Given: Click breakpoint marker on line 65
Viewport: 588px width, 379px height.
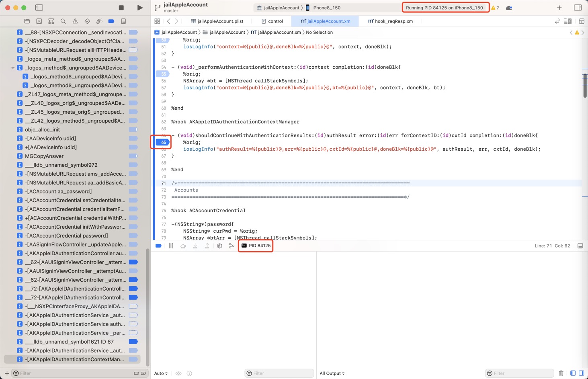Looking at the screenshot, I should point(162,142).
